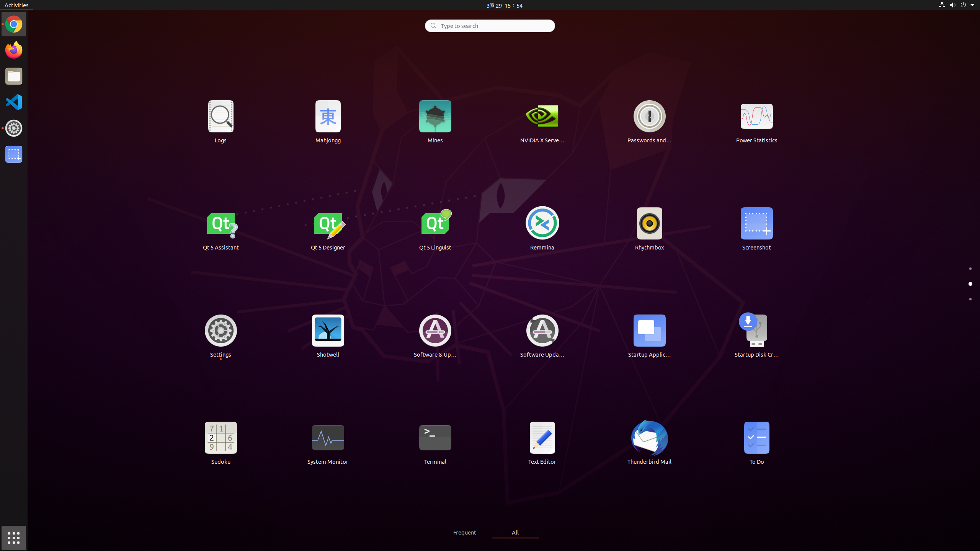The width and height of the screenshot is (980, 551).
Task: Open Mahjongg game icon
Action: point(328,117)
